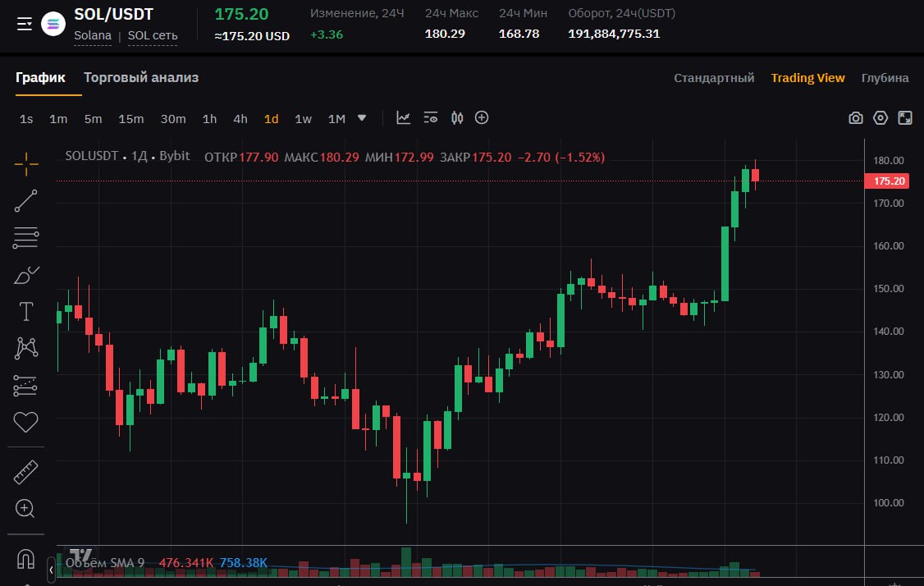Click the turnover value 191,884,775.31

[x=614, y=34]
